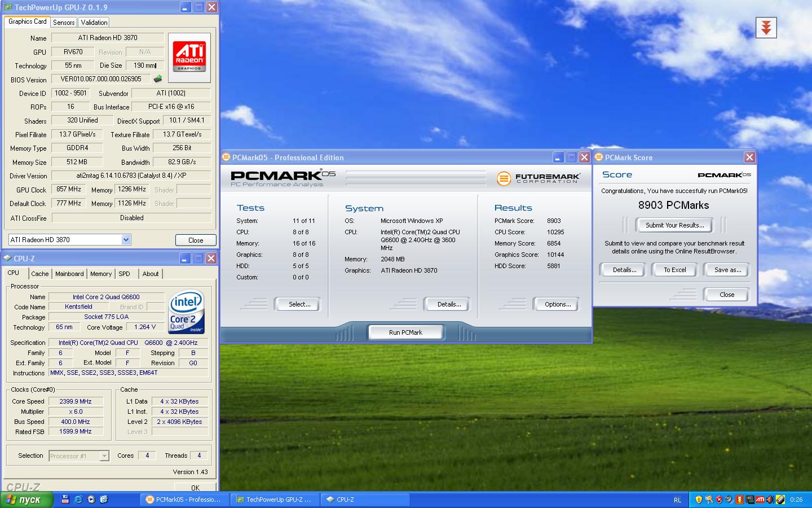Click the Graphics Score 10144 value
812x508 pixels.
[x=555, y=255]
